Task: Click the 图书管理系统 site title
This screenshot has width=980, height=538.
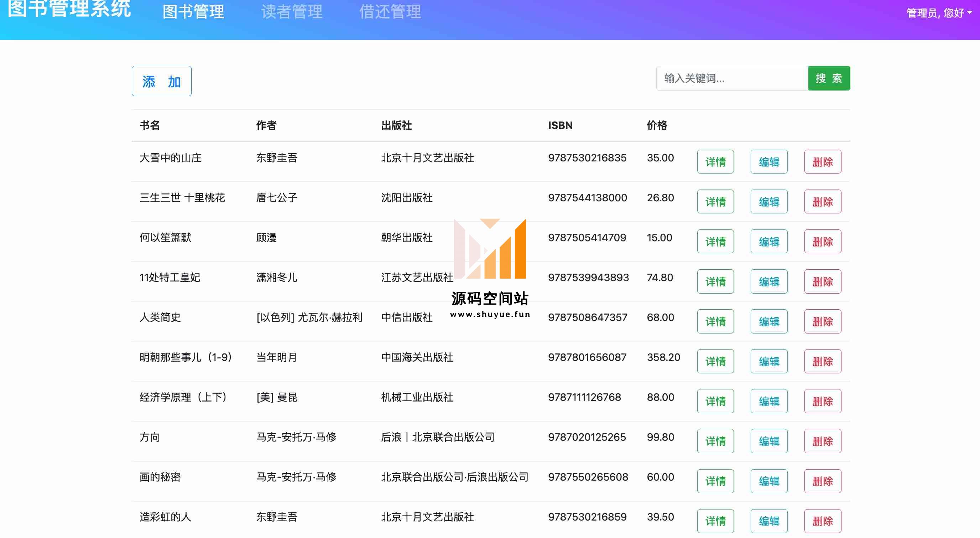Action: tap(69, 9)
